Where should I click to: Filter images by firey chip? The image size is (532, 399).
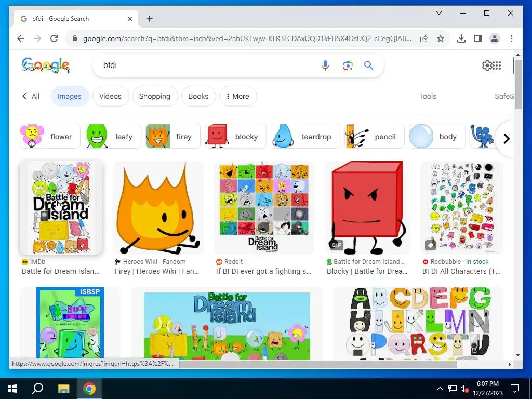[x=173, y=137]
